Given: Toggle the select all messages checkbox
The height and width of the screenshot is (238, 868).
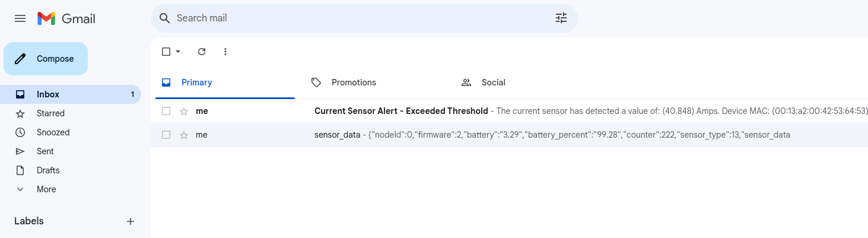Looking at the screenshot, I should (166, 52).
